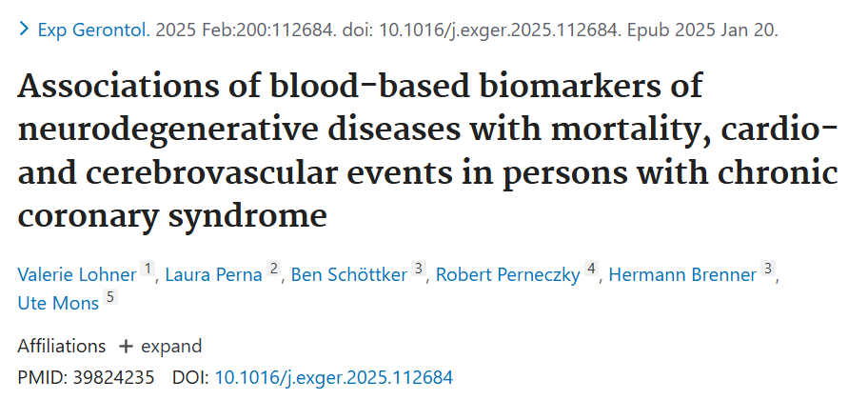Image resolution: width=868 pixels, height=400 pixels.
Task: Open author Ben Schöttker's link
Action: pyautogui.click(x=349, y=274)
